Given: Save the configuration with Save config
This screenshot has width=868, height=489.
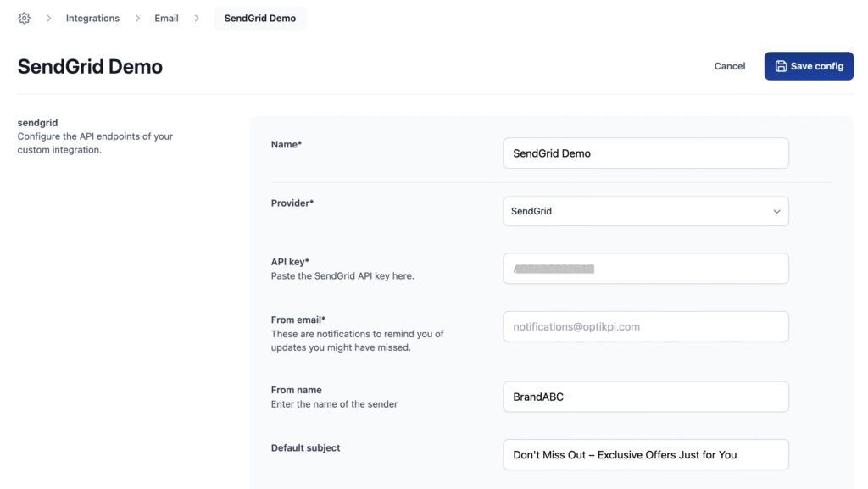Looking at the screenshot, I should [809, 66].
